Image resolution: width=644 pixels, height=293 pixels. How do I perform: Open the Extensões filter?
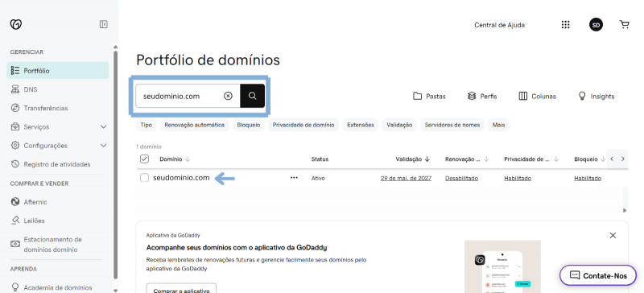click(360, 125)
